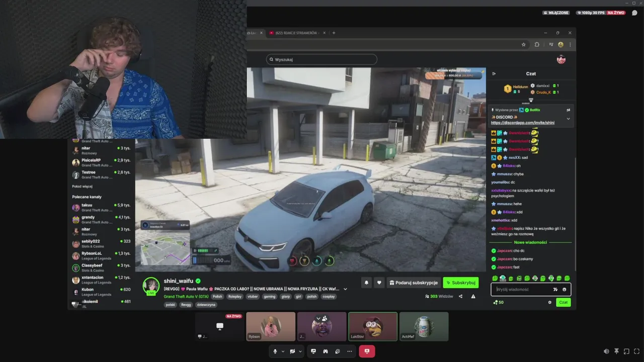The height and width of the screenshot is (362, 644).
Task: Expand camera options arrow
Action: [x=300, y=351]
